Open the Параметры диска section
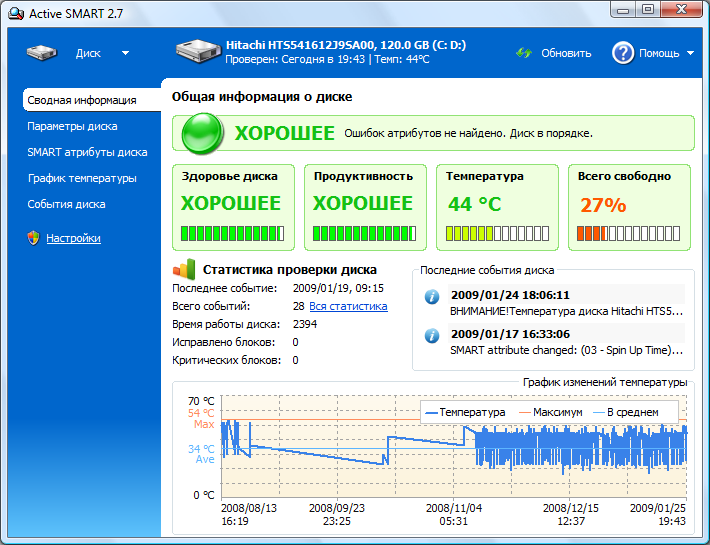The height and width of the screenshot is (545, 710). click(x=72, y=126)
